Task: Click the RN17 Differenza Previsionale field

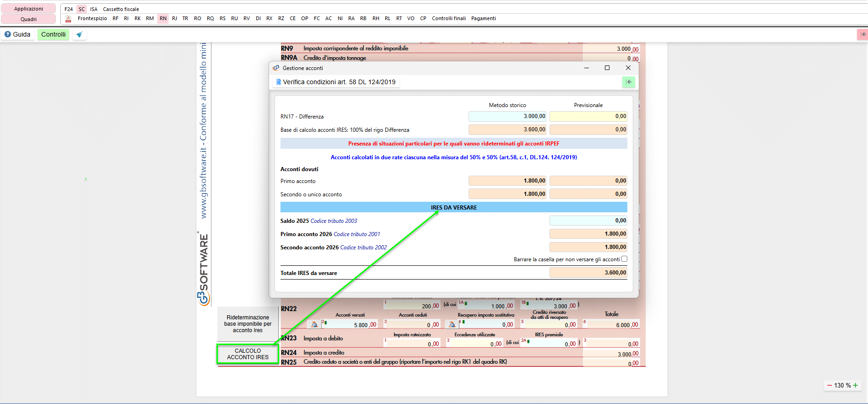Action: (x=588, y=116)
